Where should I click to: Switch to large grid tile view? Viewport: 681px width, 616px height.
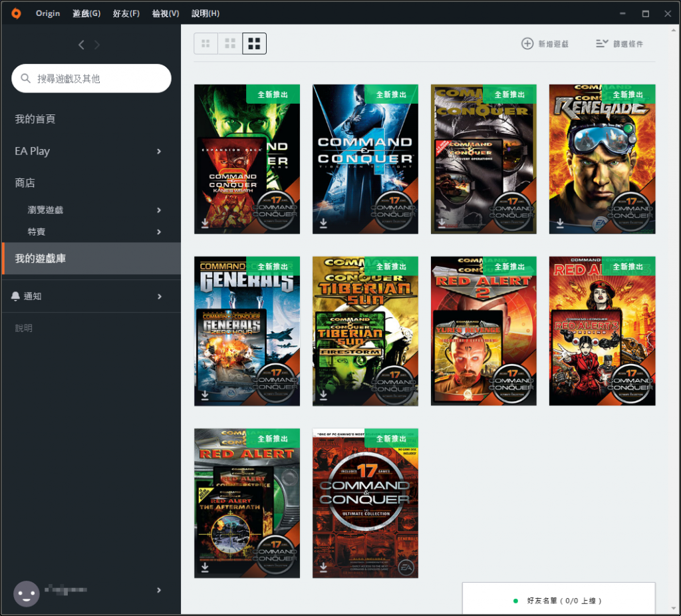coord(254,43)
